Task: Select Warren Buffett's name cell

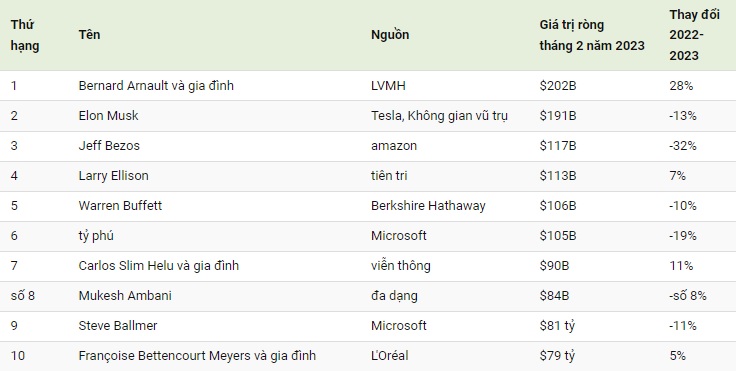Action: tap(120, 206)
